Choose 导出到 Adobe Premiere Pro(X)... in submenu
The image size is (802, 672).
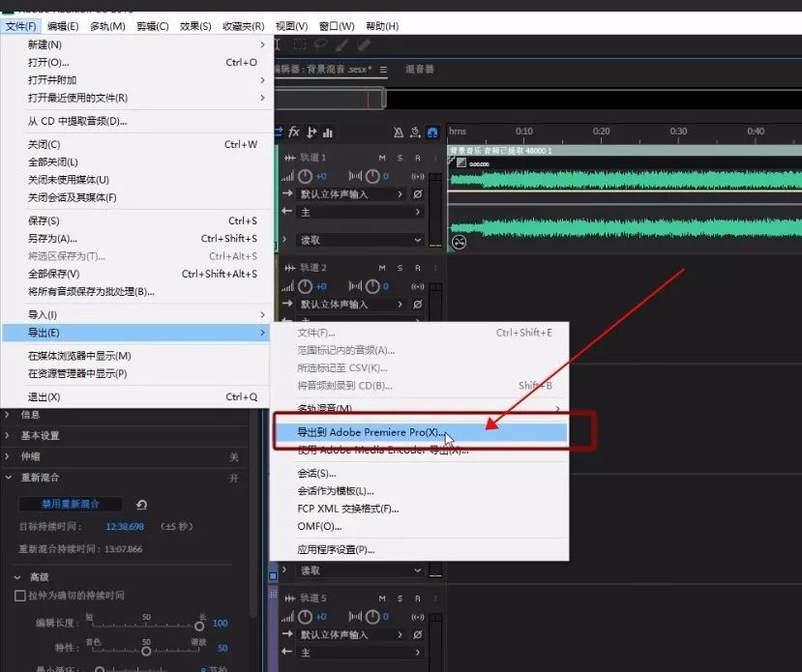[x=372, y=432]
